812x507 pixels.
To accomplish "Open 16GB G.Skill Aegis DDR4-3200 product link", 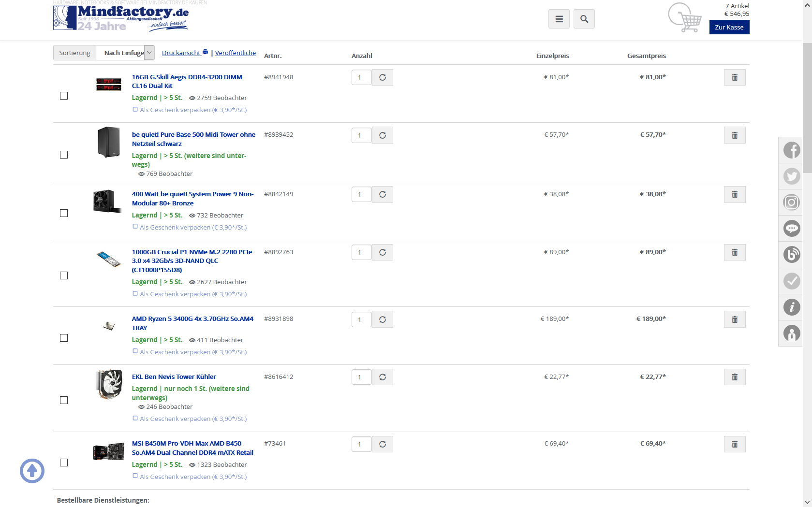I will click(x=187, y=81).
